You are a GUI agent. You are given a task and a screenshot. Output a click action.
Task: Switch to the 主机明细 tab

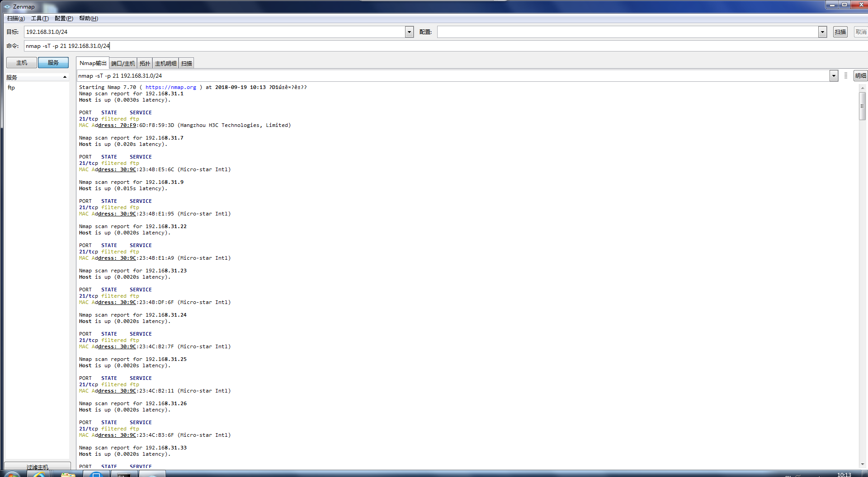click(166, 64)
